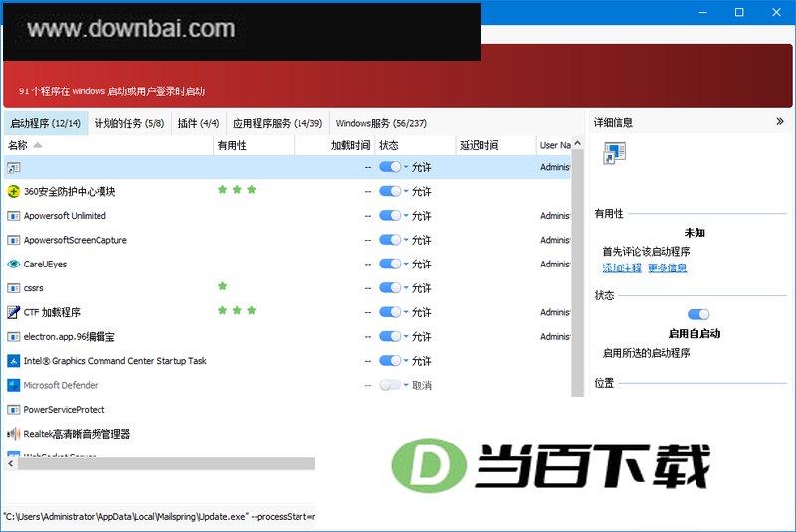This screenshot has height=532, width=796.
Task: Click the large shortcut icon in details panel
Action: click(x=614, y=153)
